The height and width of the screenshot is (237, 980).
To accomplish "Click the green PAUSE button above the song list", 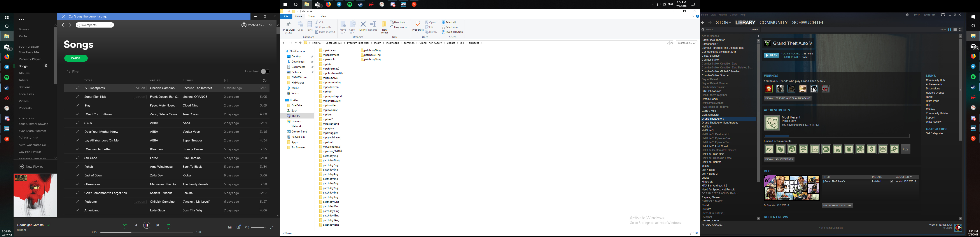I will pyautogui.click(x=76, y=58).
